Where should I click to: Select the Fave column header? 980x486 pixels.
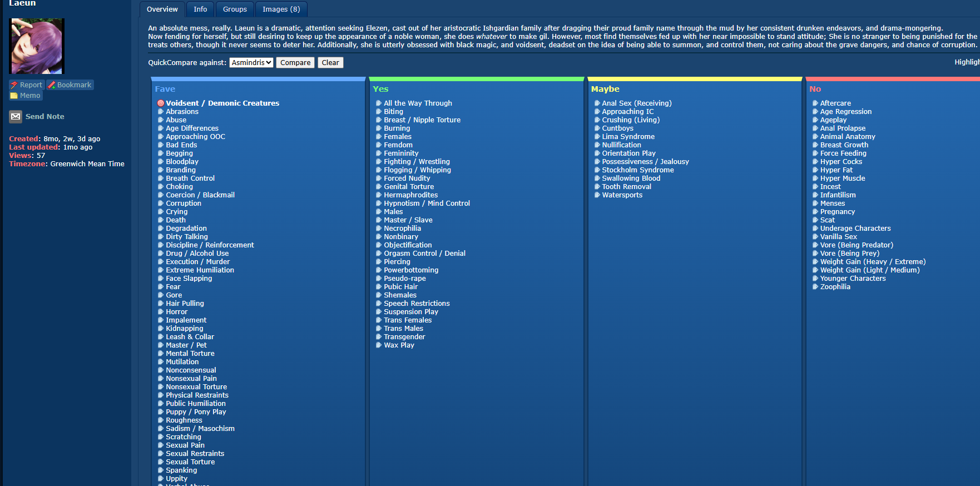[x=165, y=89]
